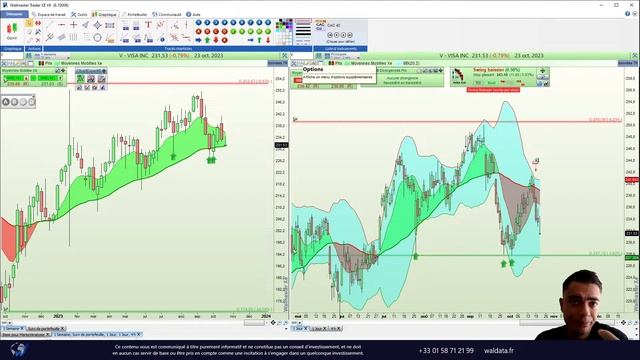Toggle the checkbox left of Prix on right chart
The width and height of the screenshot is (640, 360).
[321, 63]
